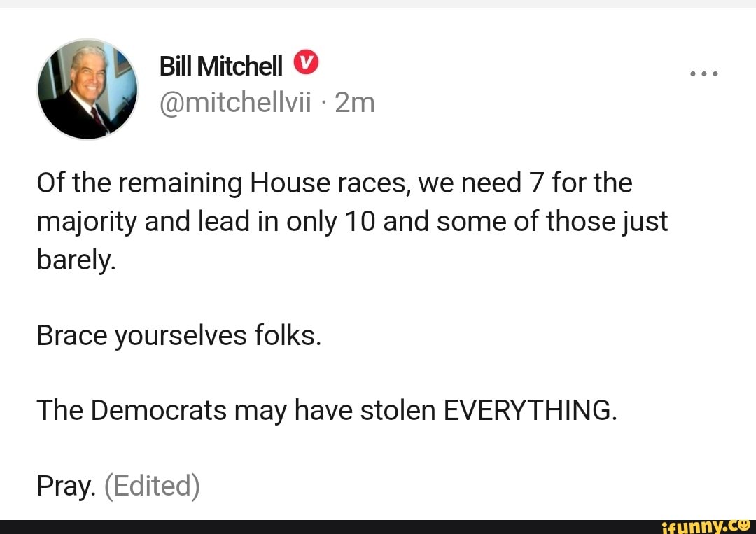Screen dimensions: 756x534
Task: Click the ellipsis to reveal tweet actions
Action: (x=703, y=73)
